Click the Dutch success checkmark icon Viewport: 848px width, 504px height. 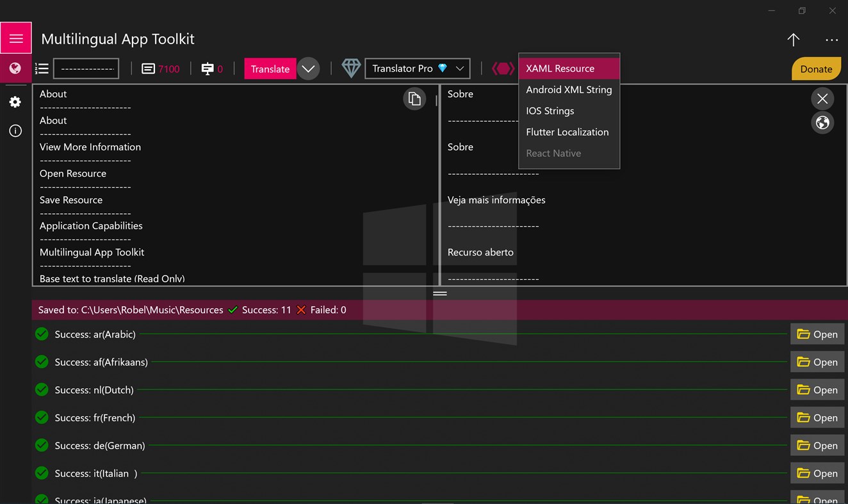(x=42, y=389)
